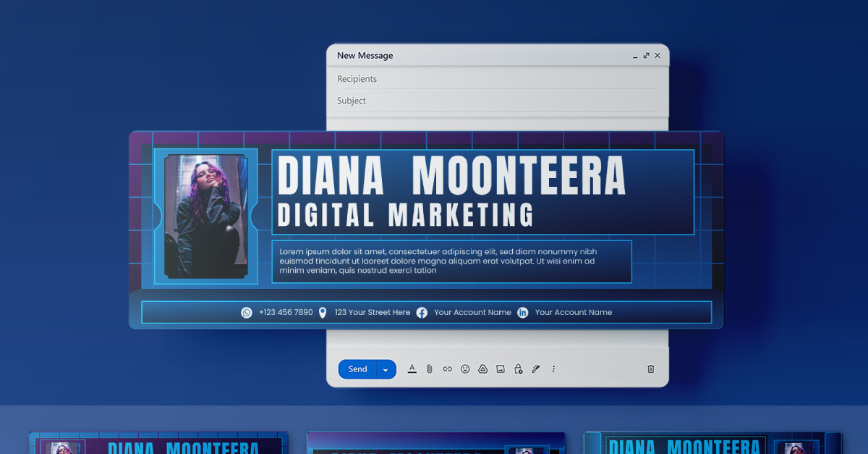Screen dimensions: 868x454
Task: Discard the draft with the trash icon
Action: [650, 369]
